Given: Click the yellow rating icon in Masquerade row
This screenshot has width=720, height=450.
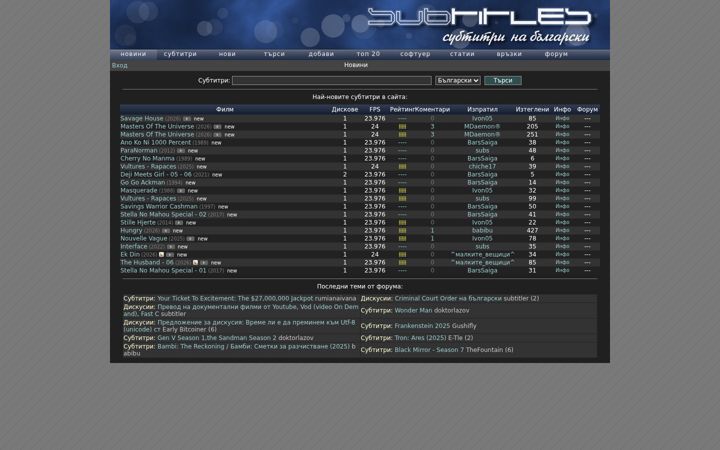Looking at the screenshot, I should coord(402,191).
